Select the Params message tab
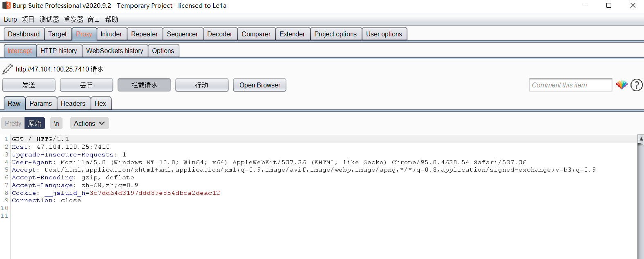 [41, 103]
